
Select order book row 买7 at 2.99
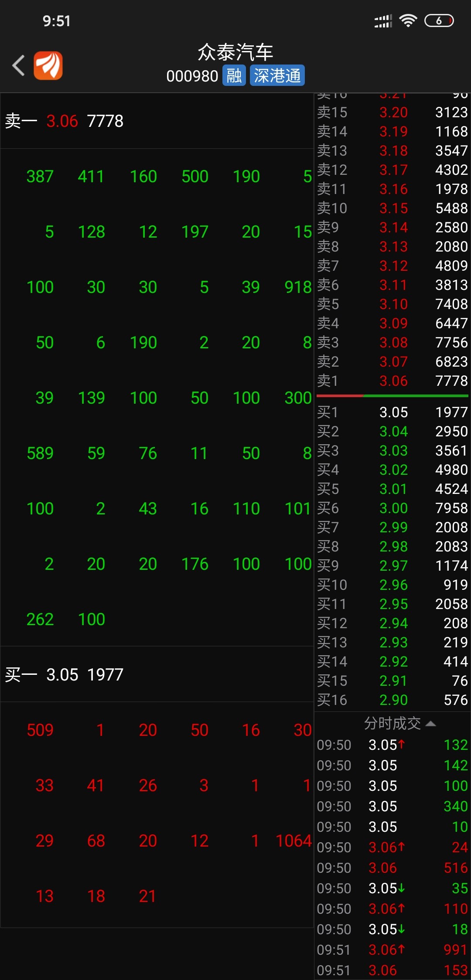pyautogui.click(x=392, y=527)
